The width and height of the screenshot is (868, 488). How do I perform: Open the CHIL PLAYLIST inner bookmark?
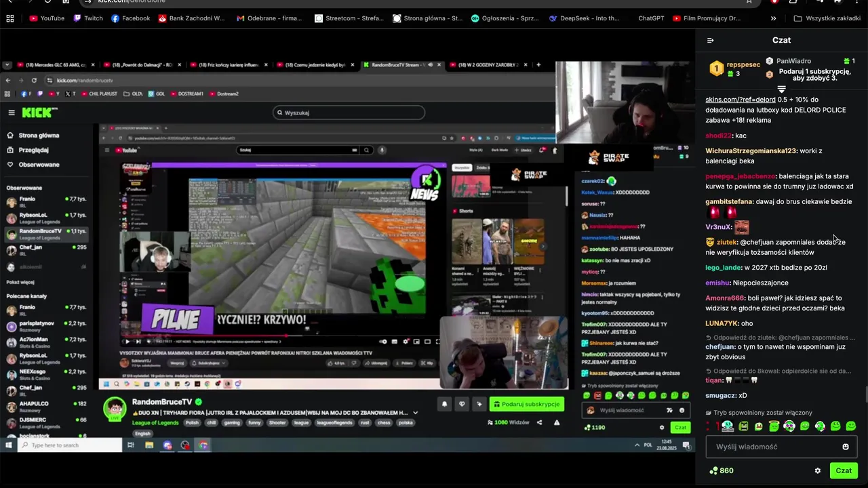100,94
